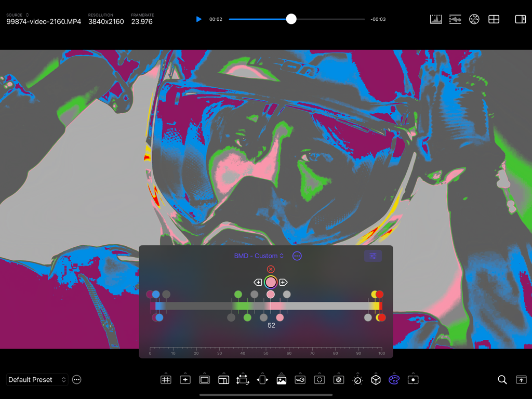Screen dimensions: 532x399
Task: Toggle the disable overlays icon
Action: pyautogui.click(x=339, y=380)
